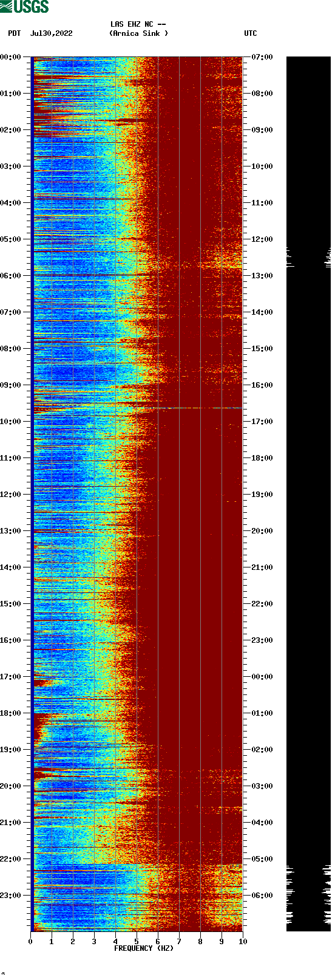Image resolution: width=335 pixels, height=980 pixels.
Task: Click the 05:00 PDT time label
Action: coord(10,239)
